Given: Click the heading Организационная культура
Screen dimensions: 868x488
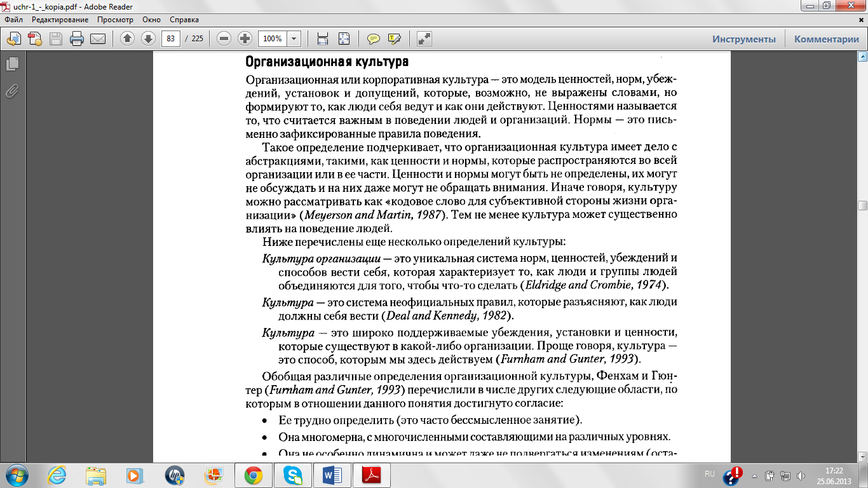Looking at the screenshot, I should pyautogui.click(x=327, y=62).
